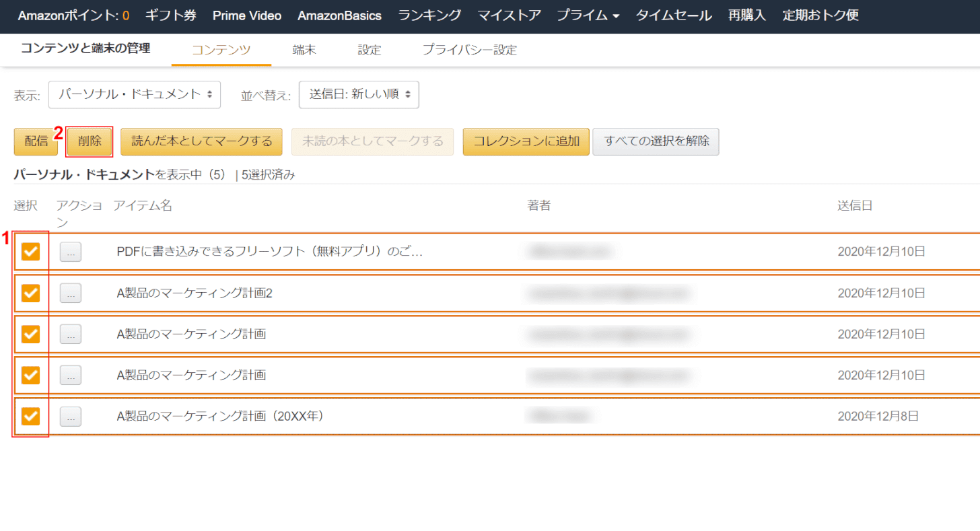Open Prime Video in top navigation
This screenshot has width=980, height=531.
coord(247,15)
